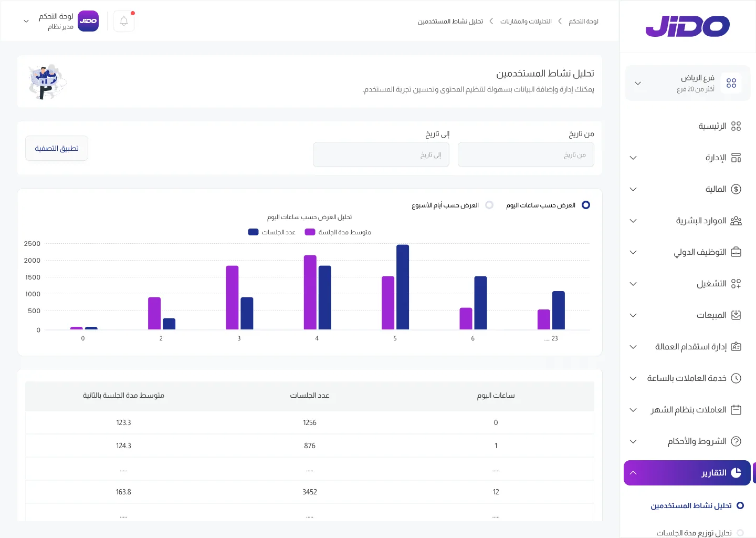Select العرض حسب ساعات اليوم radio option
This screenshot has height=538, width=756.
[x=586, y=205]
